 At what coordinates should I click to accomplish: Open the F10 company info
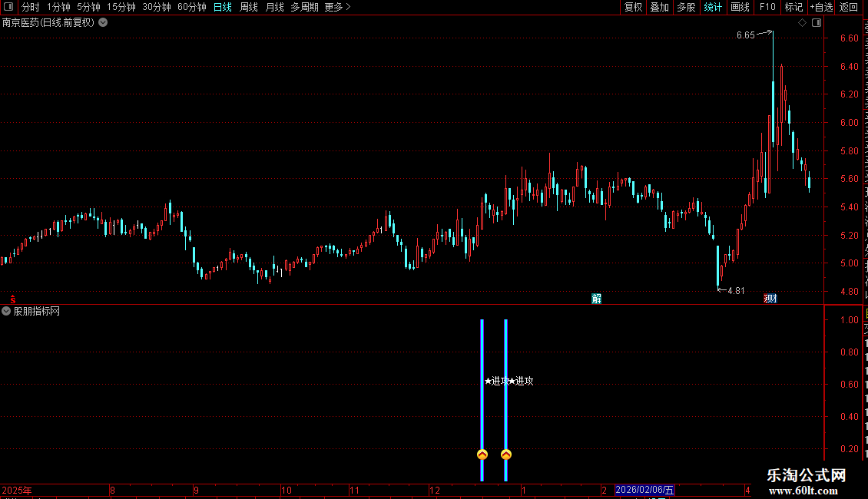[767, 7]
